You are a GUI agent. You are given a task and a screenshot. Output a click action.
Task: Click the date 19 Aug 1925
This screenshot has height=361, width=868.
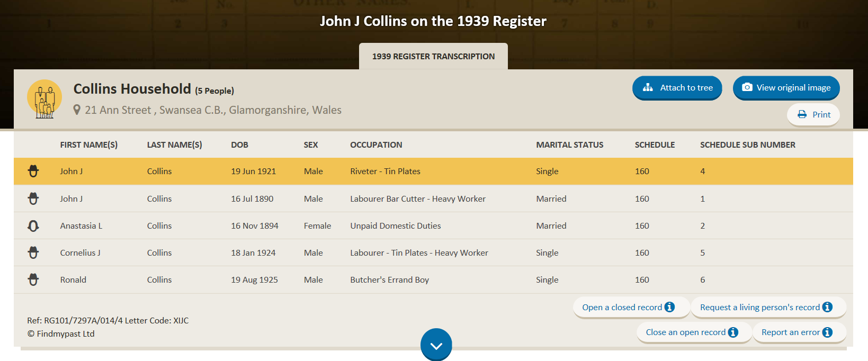254,279
